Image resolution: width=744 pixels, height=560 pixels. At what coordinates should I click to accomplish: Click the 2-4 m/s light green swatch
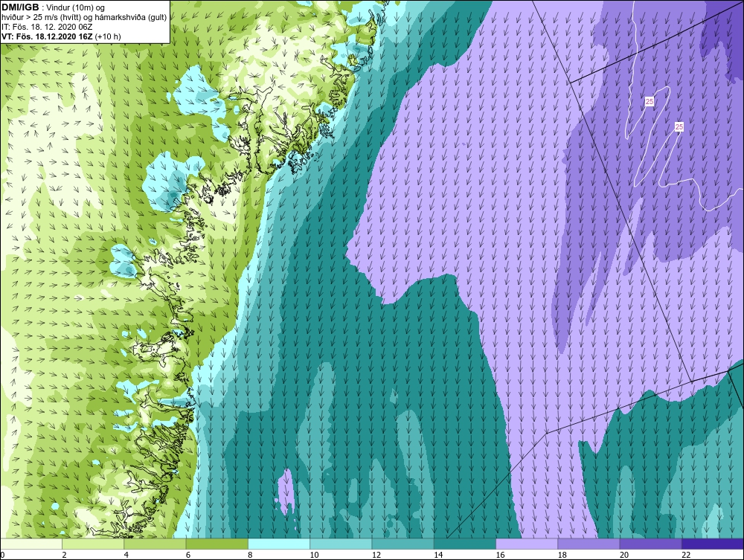tap(93, 544)
